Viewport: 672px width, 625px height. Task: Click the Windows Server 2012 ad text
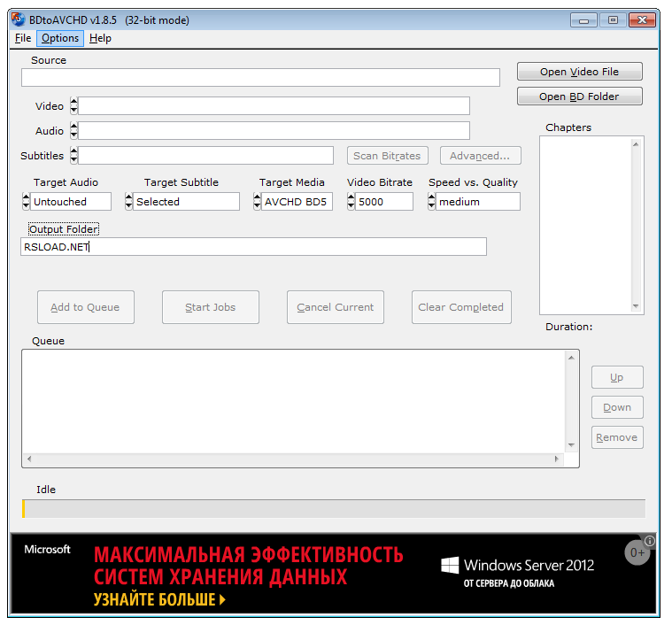[529, 565]
